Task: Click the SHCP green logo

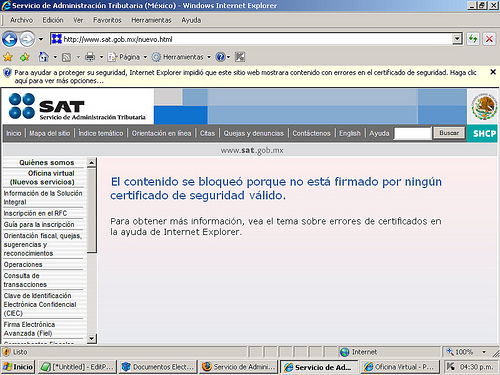Action: click(482, 133)
